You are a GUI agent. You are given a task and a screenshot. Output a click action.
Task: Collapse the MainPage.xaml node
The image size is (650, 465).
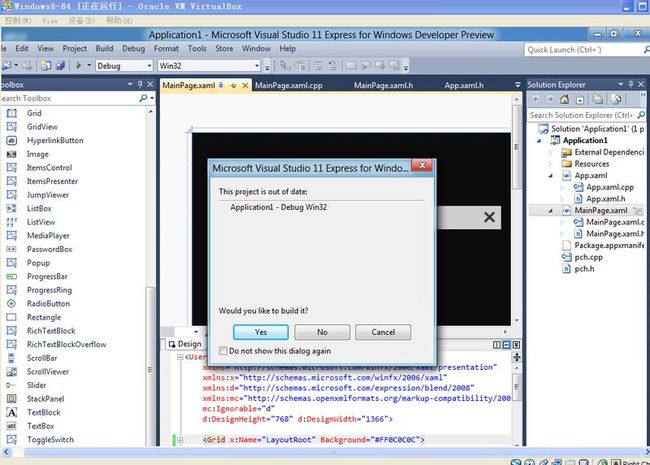(551, 211)
